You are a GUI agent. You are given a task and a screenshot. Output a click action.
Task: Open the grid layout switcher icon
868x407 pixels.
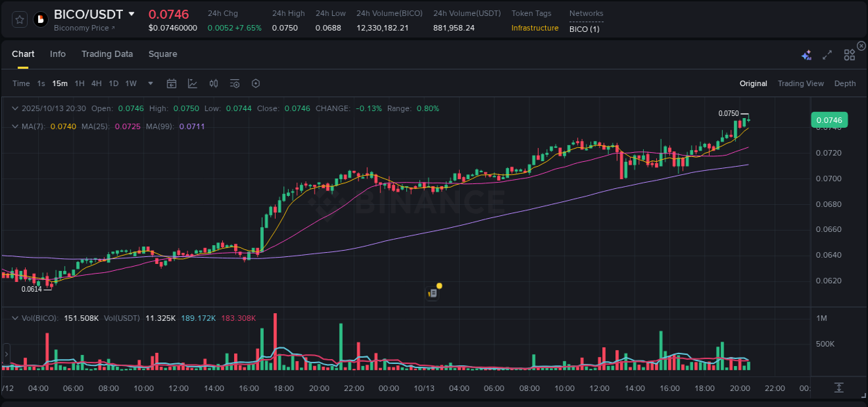[849, 54]
